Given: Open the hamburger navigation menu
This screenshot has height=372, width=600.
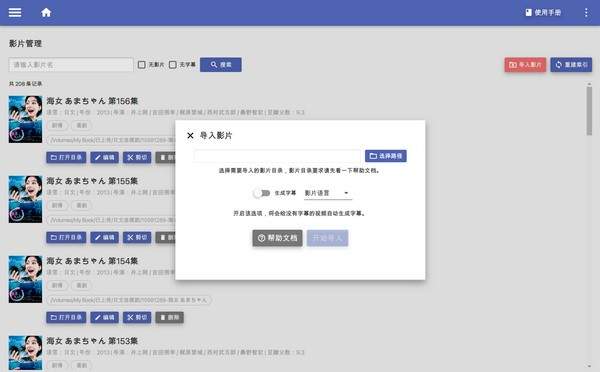Looking at the screenshot, I should [15, 13].
